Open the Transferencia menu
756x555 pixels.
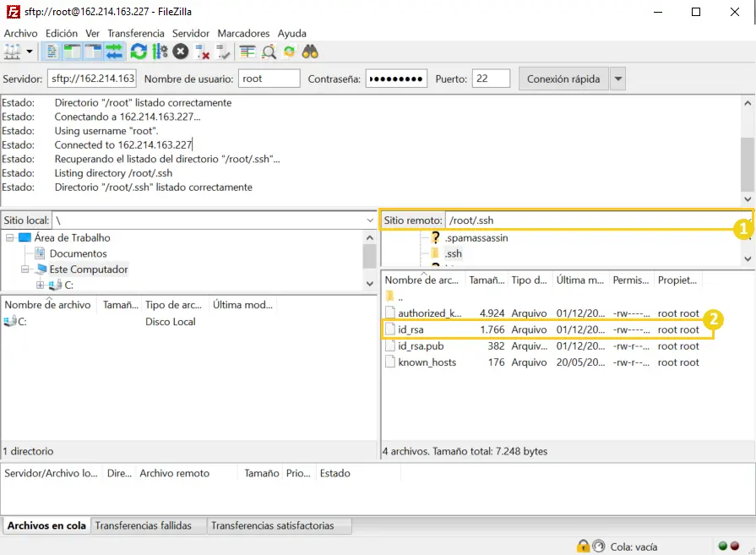(x=135, y=33)
